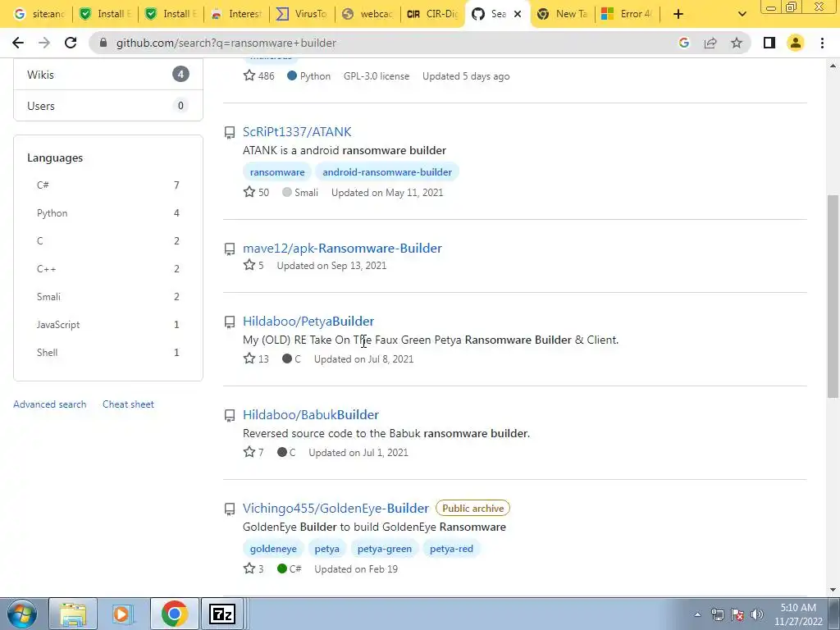Screen dimensions: 840x630
Task: Click the Google icon in address bar
Action: pyautogui.click(x=683, y=43)
